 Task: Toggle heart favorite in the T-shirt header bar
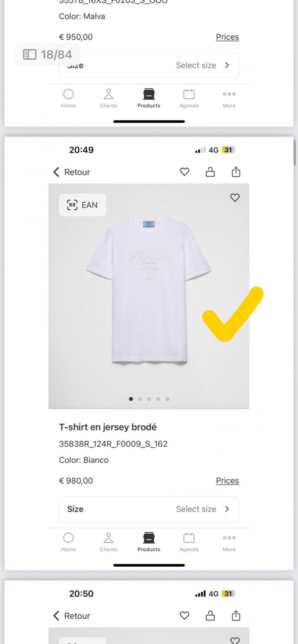(x=184, y=172)
